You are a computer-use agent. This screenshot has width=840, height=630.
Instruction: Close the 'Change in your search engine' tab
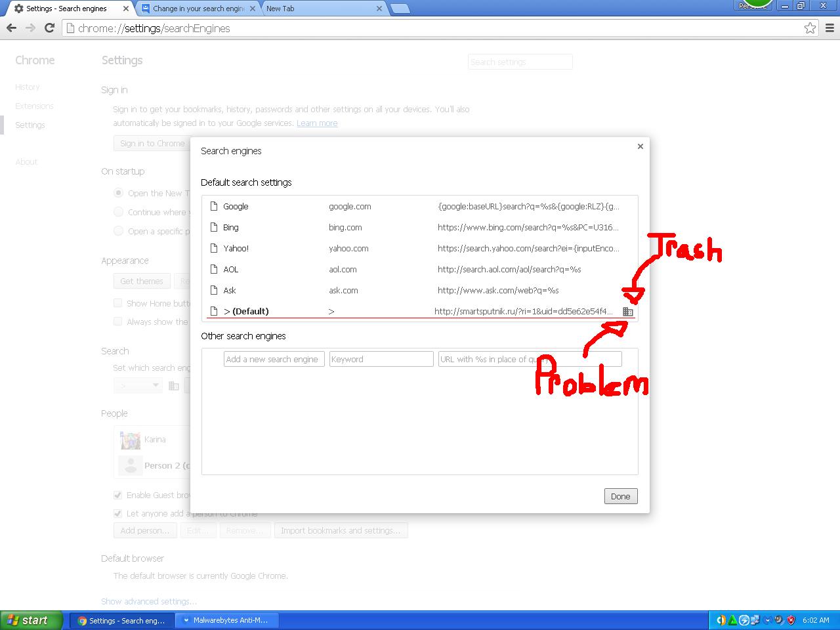tap(253, 9)
